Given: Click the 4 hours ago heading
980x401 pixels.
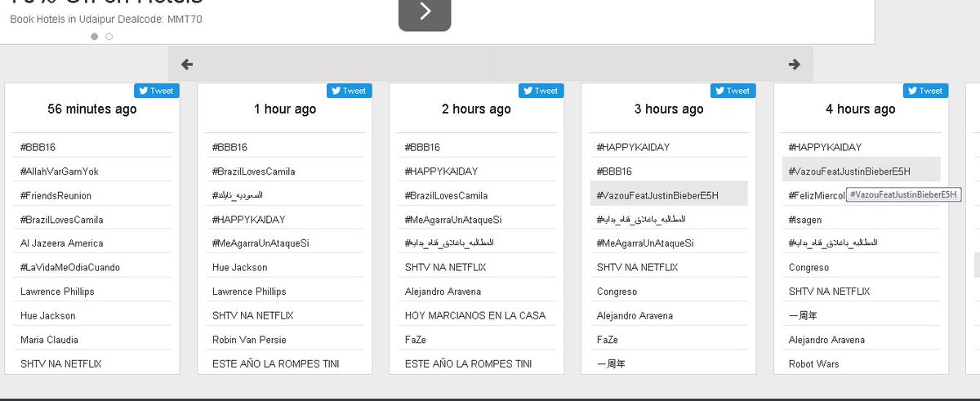Looking at the screenshot, I should point(861,109).
